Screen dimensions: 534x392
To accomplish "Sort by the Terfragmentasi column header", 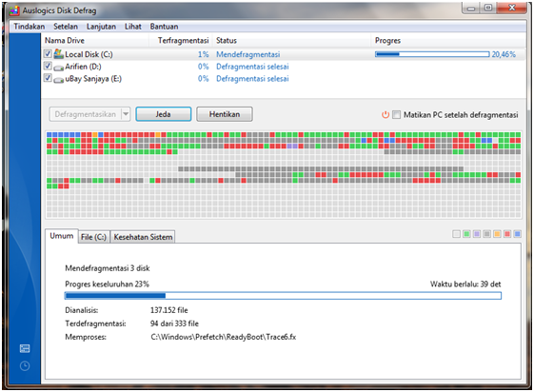I will click(181, 41).
